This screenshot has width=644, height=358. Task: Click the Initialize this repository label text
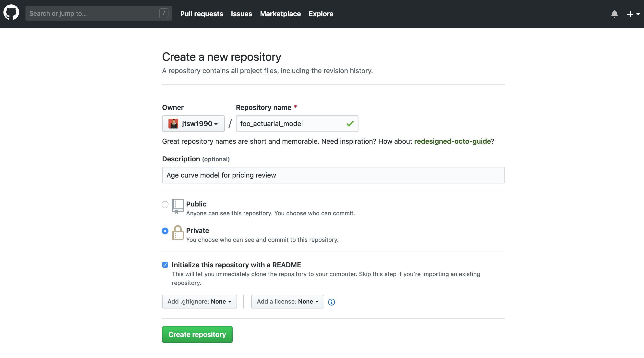(x=236, y=265)
